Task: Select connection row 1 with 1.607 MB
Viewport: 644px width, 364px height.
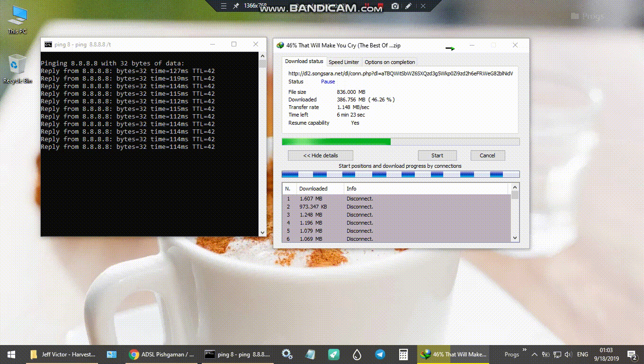Action: click(x=396, y=199)
